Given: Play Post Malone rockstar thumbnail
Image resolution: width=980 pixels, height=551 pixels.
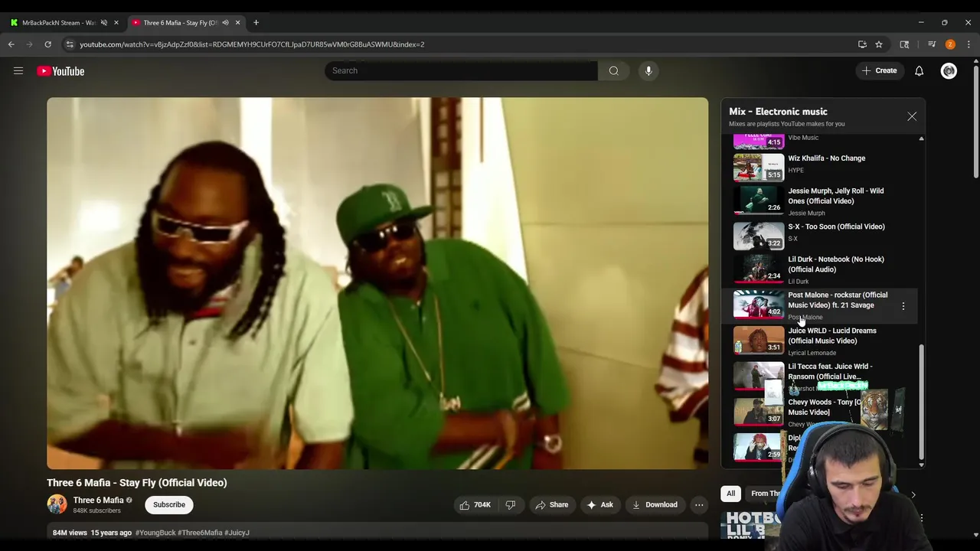Looking at the screenshot, I should 759,305.
